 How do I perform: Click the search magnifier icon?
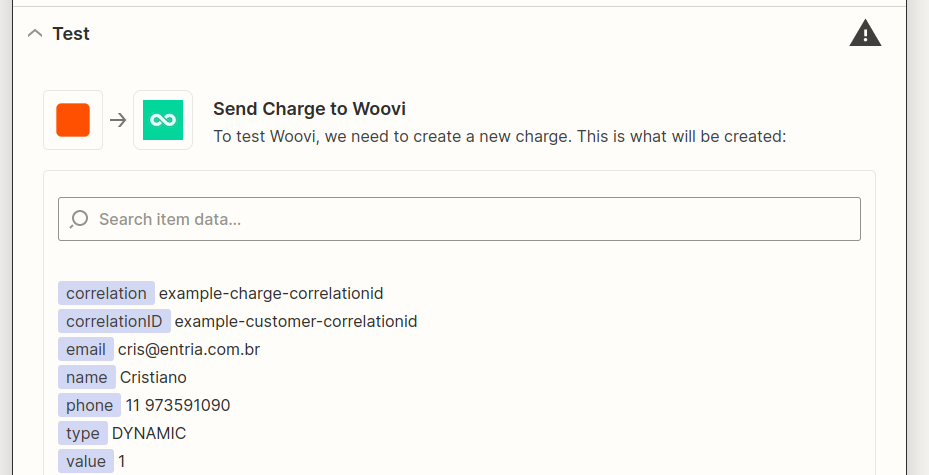tap(80, 219)
